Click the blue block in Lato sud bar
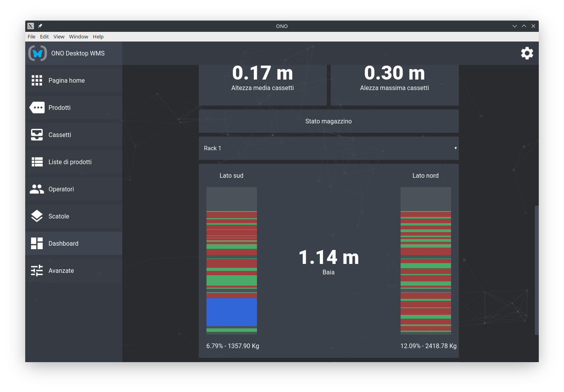This screenshot has height=392, width=564. point(231,312)
